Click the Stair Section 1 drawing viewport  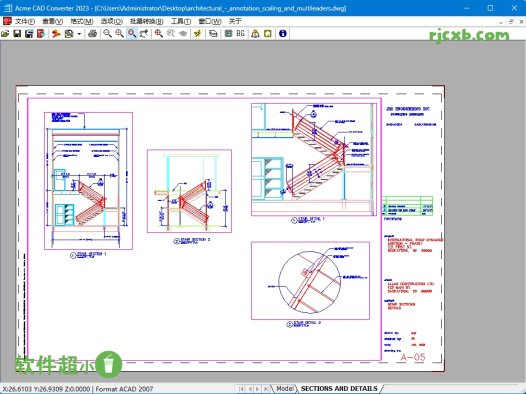(89, 181)
